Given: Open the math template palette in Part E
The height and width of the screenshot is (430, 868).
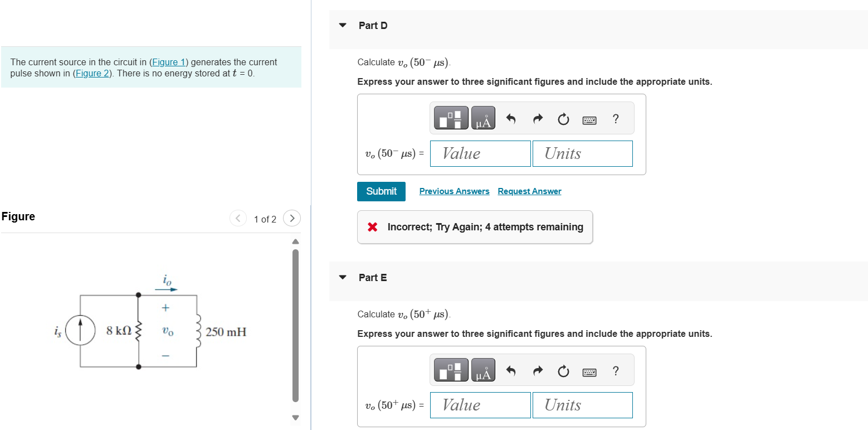Looking at the screenshot, I should point(450,370).
